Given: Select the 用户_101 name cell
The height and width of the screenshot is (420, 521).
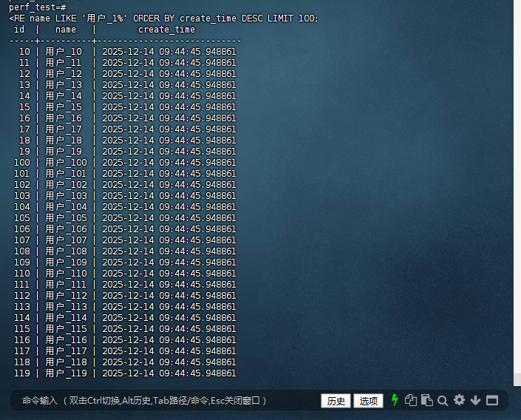Looking at the screenshot, I should (x=66, y=173).
